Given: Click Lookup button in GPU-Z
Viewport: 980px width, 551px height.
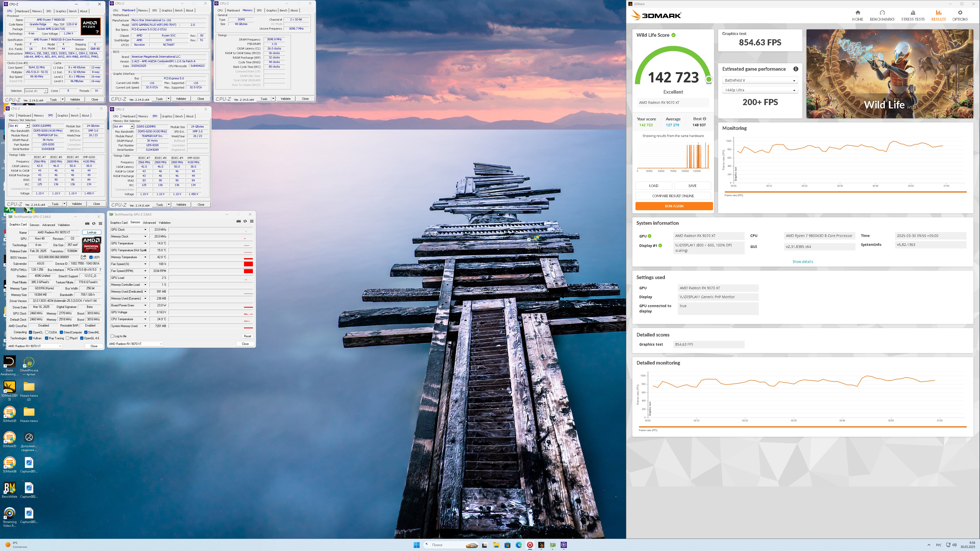Looking at the screenshot, I should (91, 232).
